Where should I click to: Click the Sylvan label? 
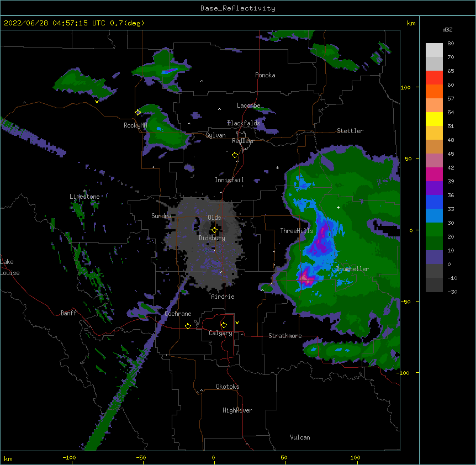pyautogui.click(x=215, y=135)
